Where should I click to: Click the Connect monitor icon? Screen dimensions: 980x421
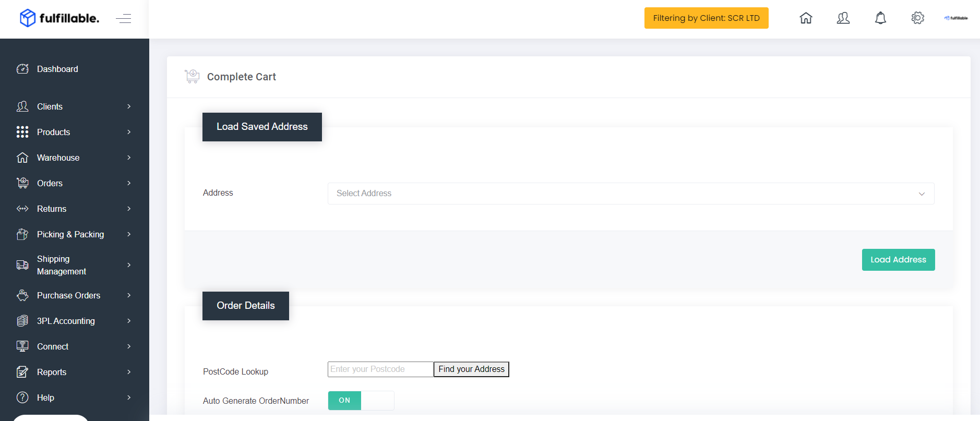tap(22, 346)
